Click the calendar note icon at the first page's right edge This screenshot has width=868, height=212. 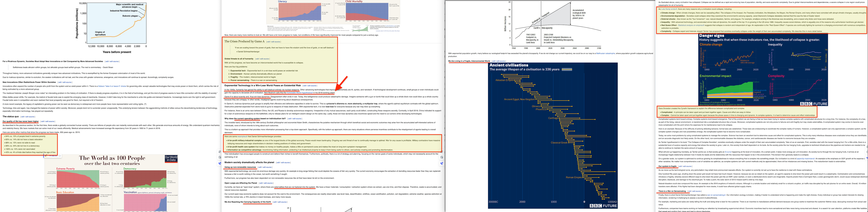pos(220,157)
